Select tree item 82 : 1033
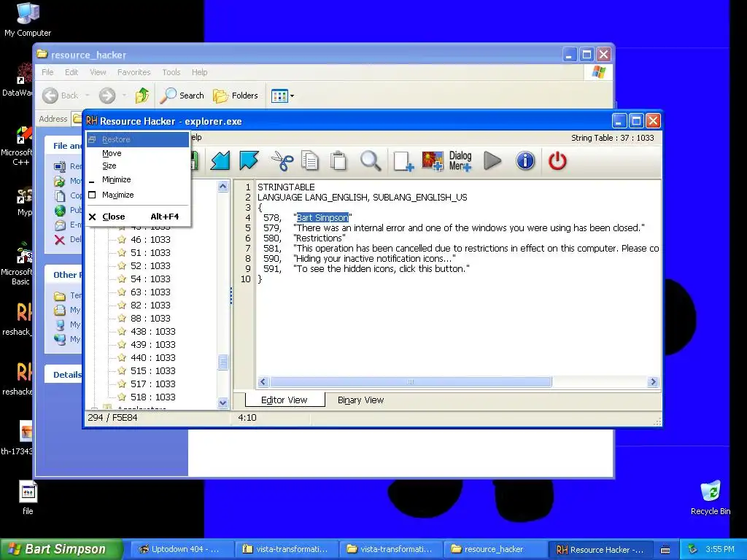 150,306
